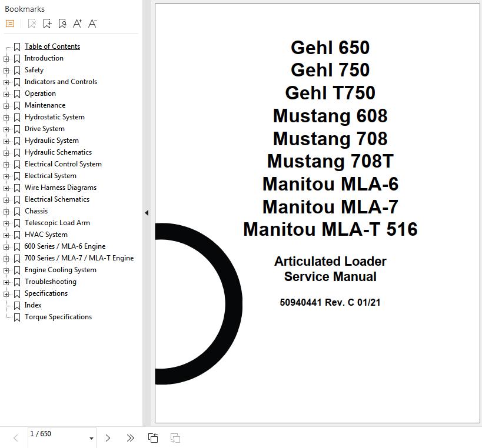This screenshot has width=482, height=448.
Task: Click the add new bookmark icon
Action: (47, 24)
